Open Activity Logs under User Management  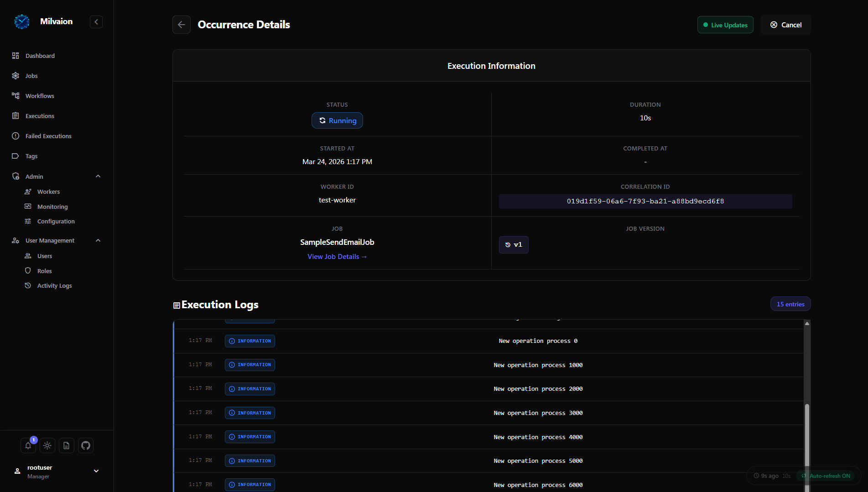click(54, 285)
